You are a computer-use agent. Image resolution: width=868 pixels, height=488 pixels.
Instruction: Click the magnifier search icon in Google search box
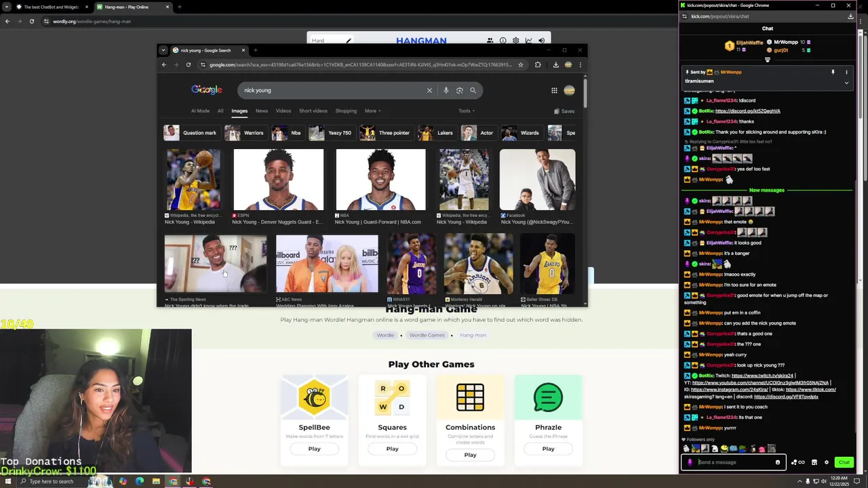[473, 90]
